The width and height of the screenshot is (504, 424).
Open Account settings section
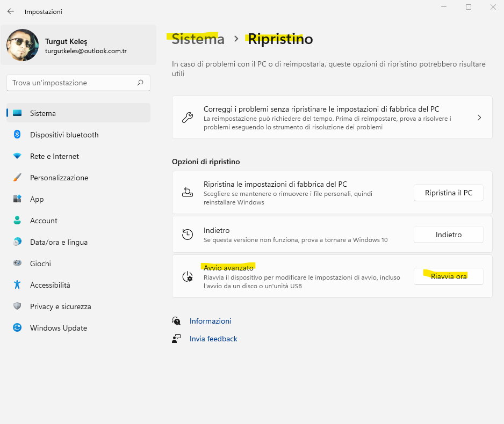tap(44, 221)
